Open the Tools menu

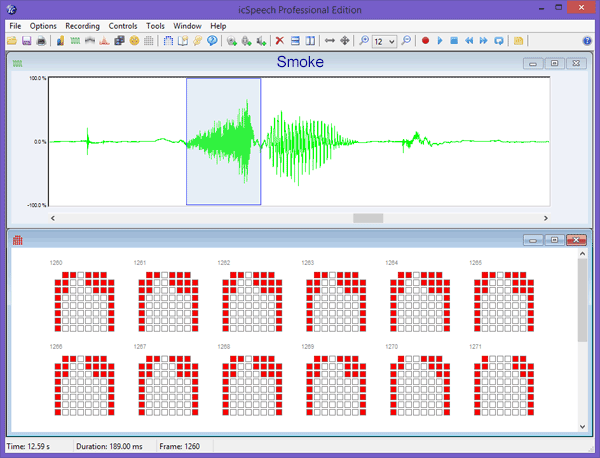[155, 25]
